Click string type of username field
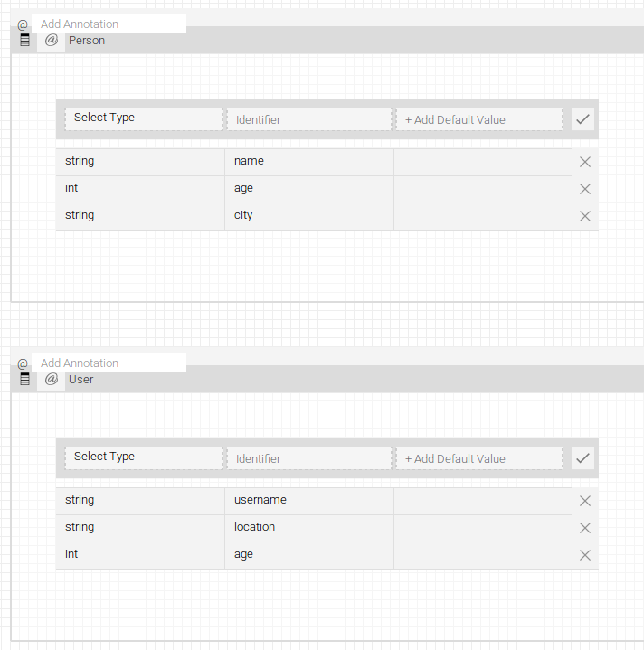This screenshot has width=644, height=650. pyautogui.click(x=140, y=501)
